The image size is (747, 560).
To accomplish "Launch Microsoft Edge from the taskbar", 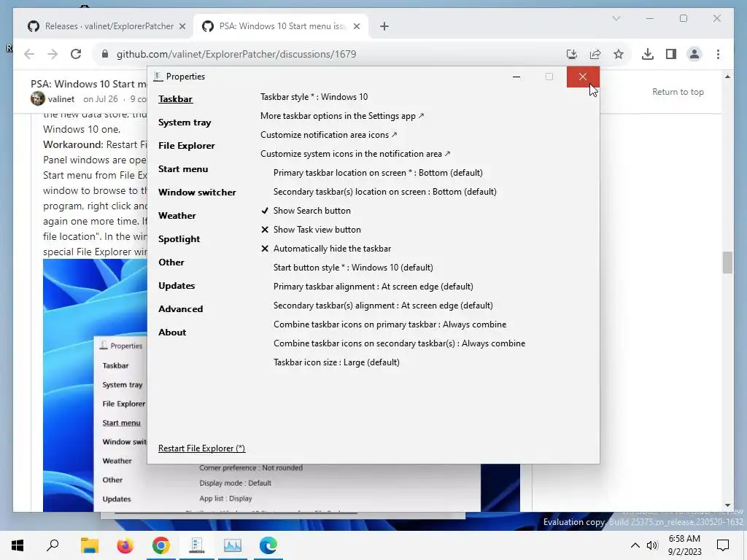I will 268,545.
